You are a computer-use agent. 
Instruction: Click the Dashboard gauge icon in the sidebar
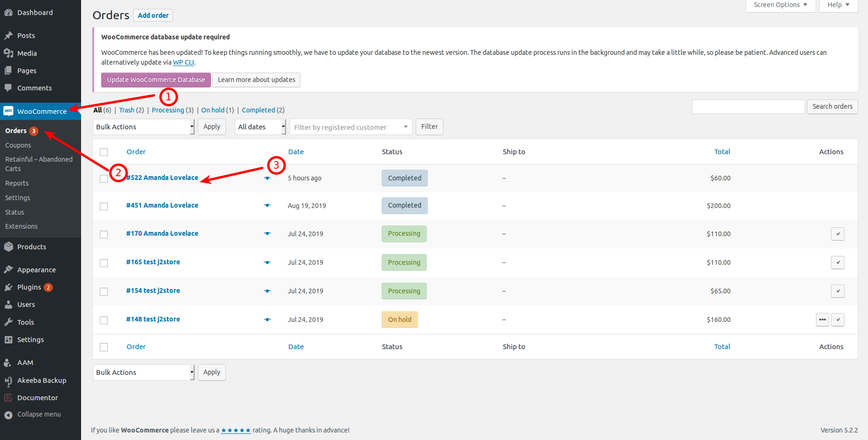click(x=8, y=13)
